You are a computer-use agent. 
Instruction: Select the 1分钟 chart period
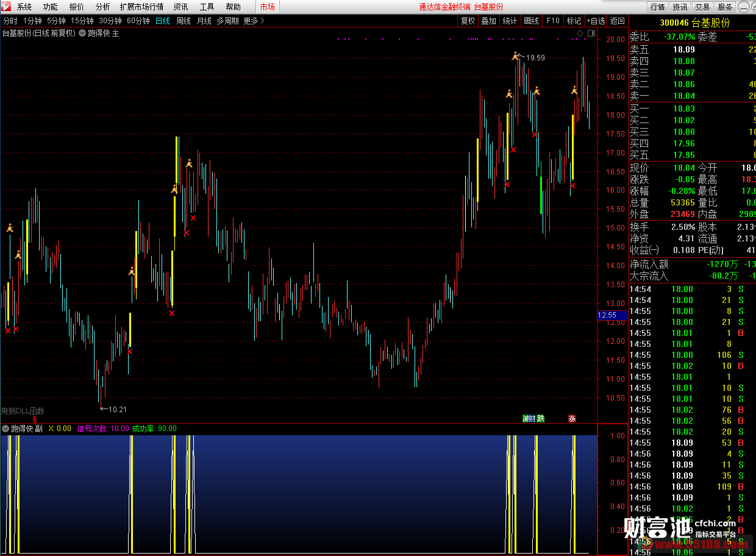pyautogui.click(x=32, y=21)
